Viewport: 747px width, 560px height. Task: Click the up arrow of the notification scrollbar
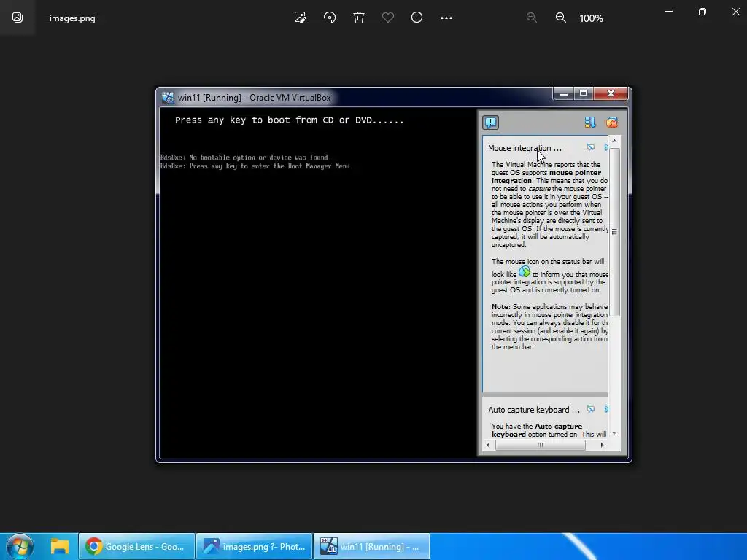614,141
